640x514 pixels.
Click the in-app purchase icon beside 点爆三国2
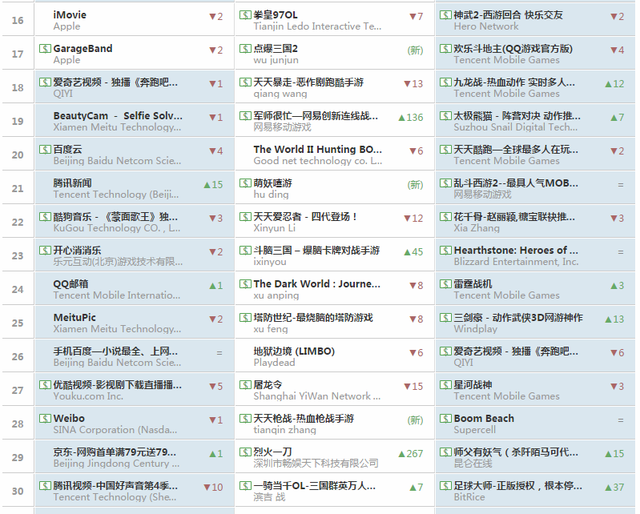point(245,49)
